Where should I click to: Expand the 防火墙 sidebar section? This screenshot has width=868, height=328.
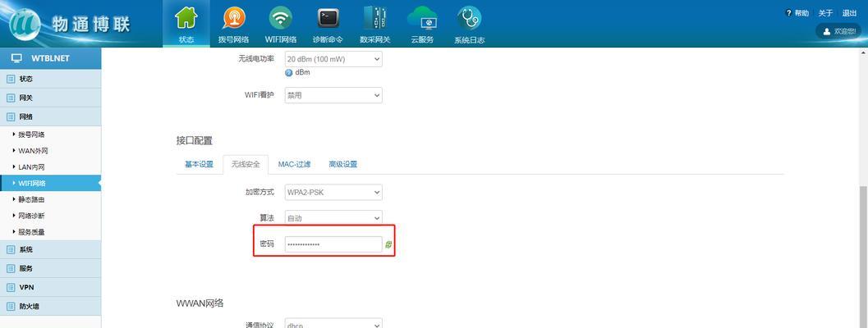50,306
